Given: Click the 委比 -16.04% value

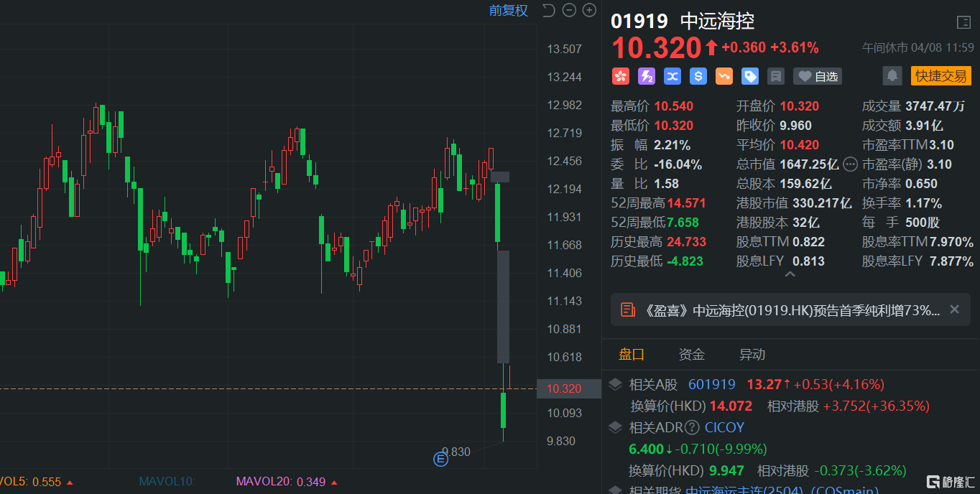Looking at the screenshot, I should pyautogui.click(x=678, y=164).
